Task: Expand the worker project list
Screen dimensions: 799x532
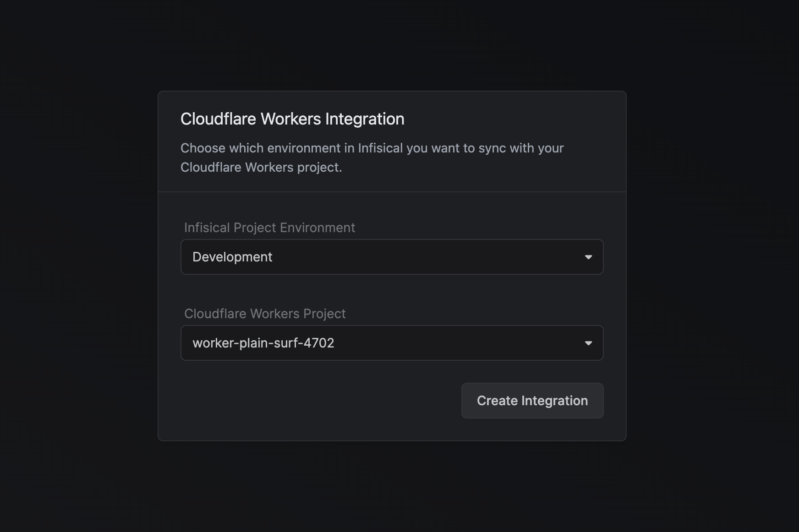Action: pos(392,343)
